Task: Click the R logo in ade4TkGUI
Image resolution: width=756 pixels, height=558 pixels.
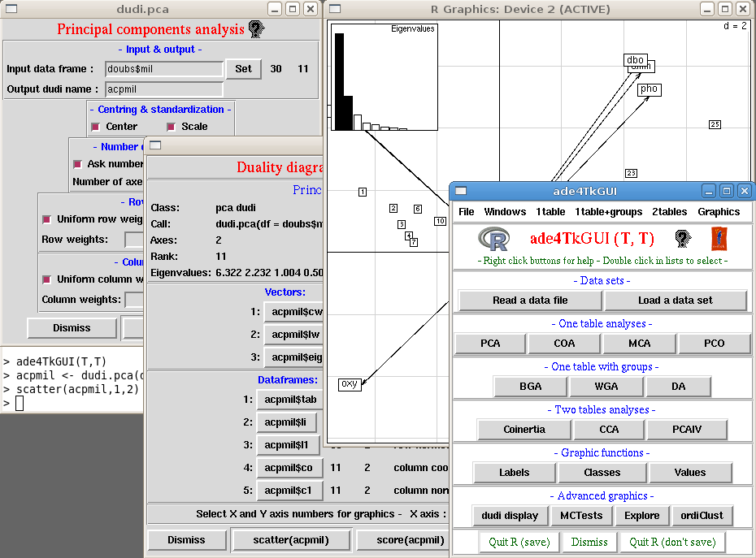Action: (493, 239)
